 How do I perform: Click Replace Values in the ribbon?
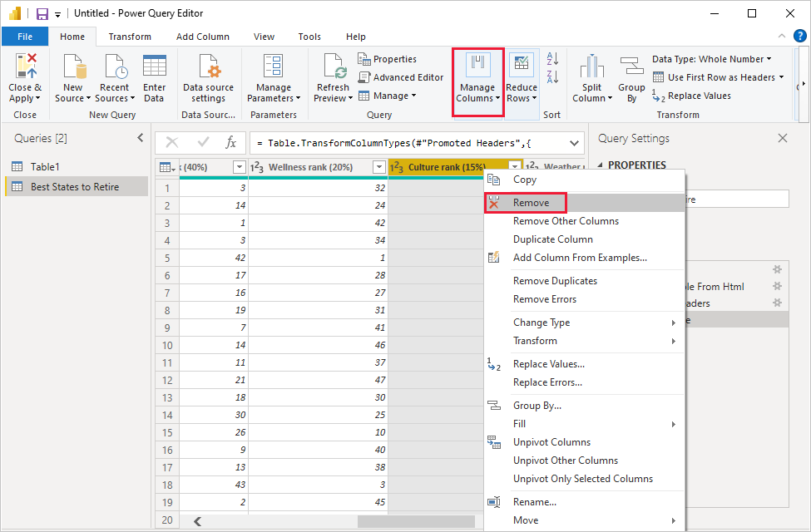pyautogui.click(x=692, y=96)
